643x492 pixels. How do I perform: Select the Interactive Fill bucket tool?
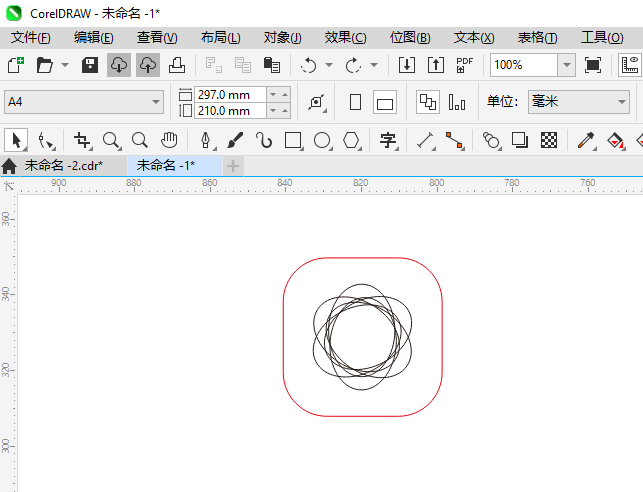(616, 140)
